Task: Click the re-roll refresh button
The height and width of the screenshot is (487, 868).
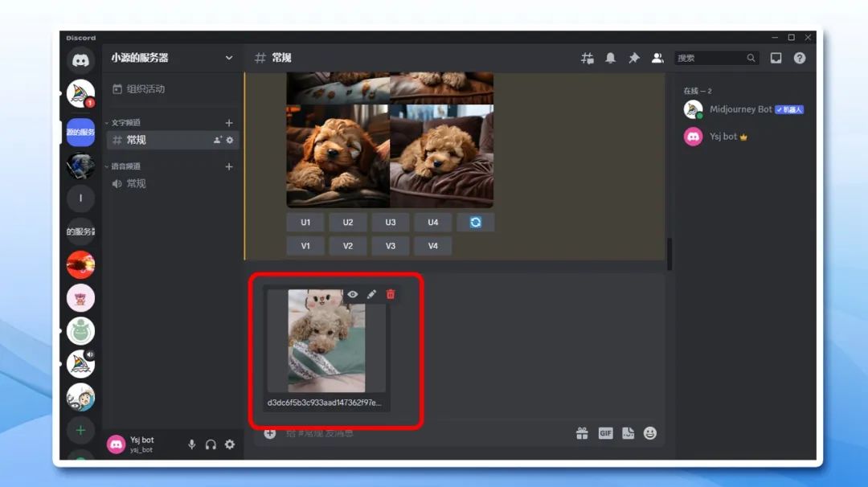Action: pos(476,223)
